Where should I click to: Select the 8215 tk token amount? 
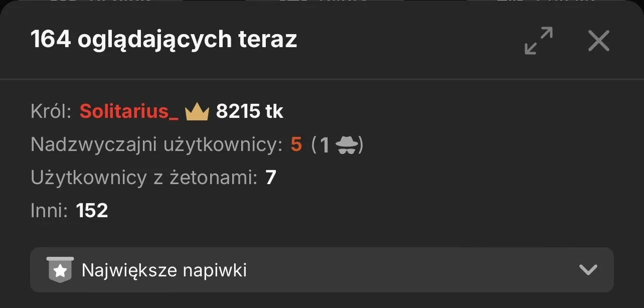tap(250, 111)
